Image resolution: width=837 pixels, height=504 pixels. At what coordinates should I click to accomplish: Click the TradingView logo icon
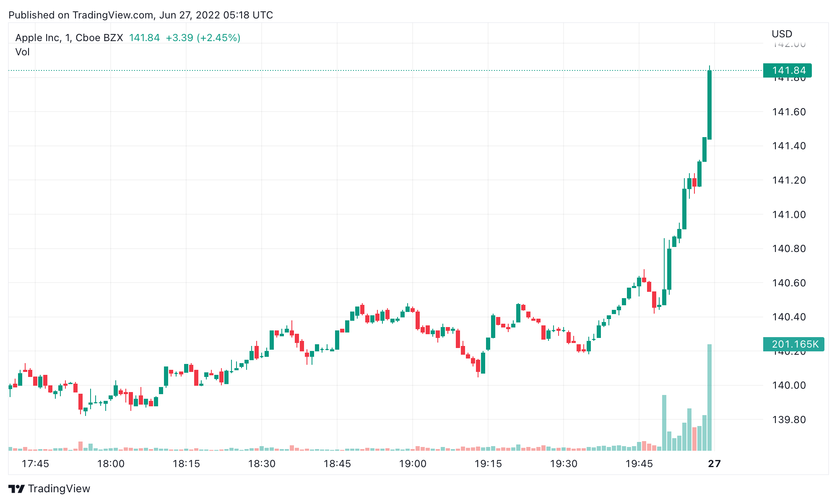[x=17, y=489]
